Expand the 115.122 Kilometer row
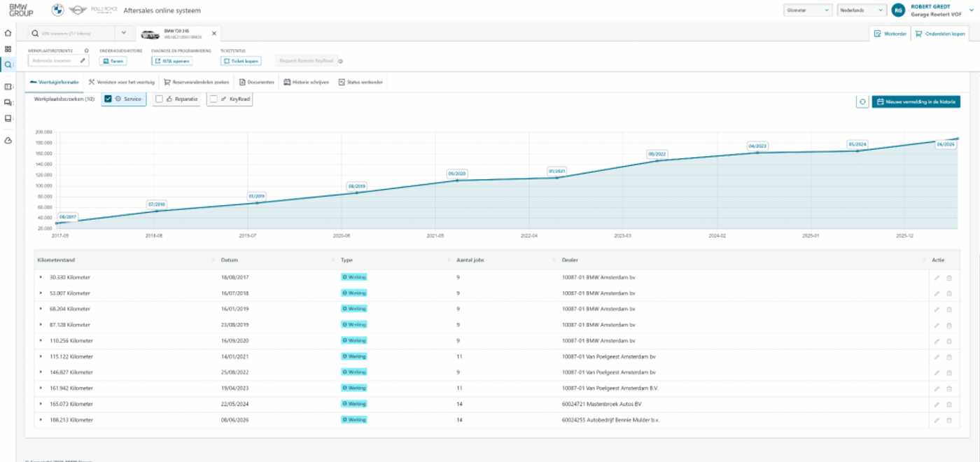 click(x=41, y=356)
